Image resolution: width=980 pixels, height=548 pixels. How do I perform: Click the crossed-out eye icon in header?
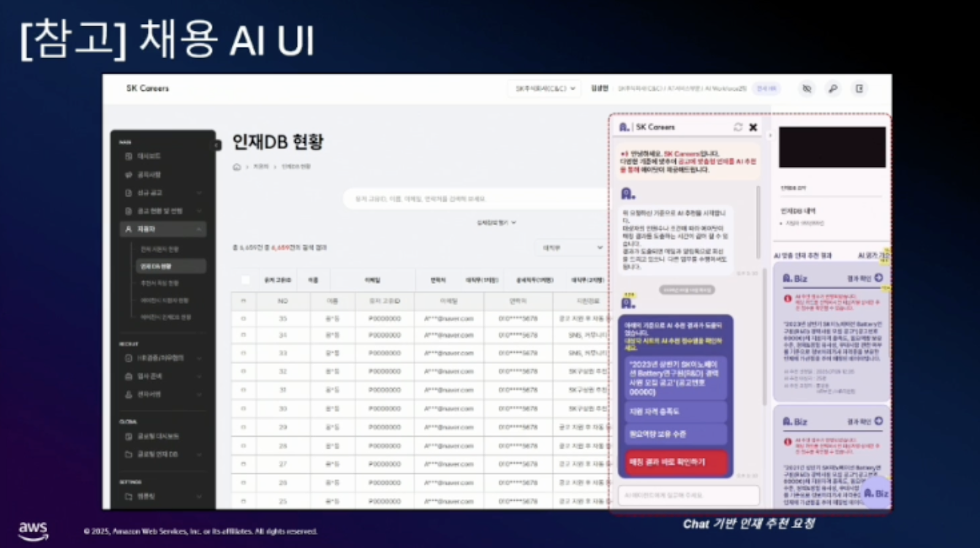tap(807, 89)
